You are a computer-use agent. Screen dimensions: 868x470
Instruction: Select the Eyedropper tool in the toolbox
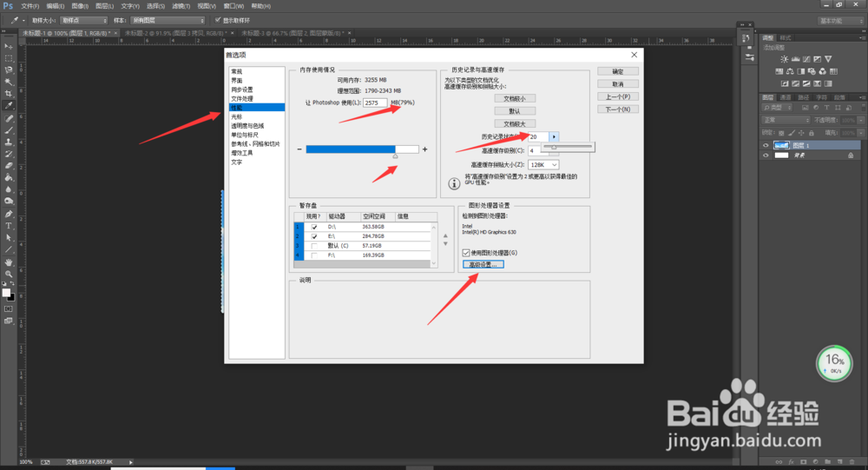pos(9,105)
